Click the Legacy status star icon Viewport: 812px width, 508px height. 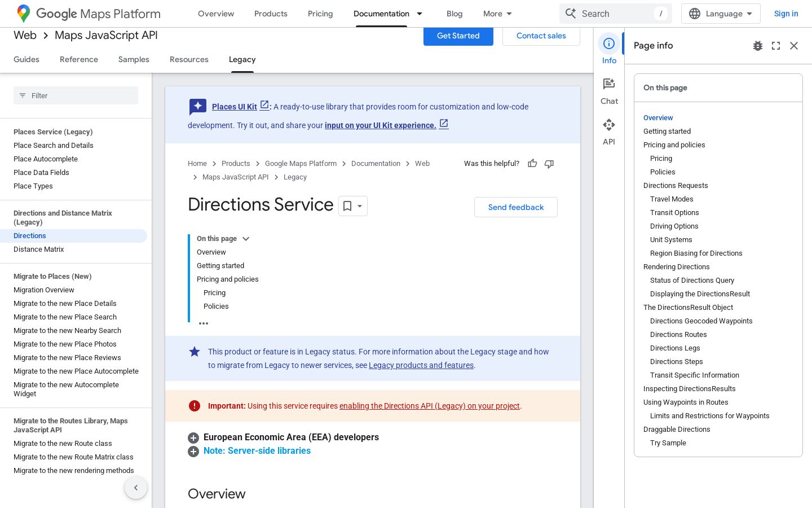[x=195, y=352]
